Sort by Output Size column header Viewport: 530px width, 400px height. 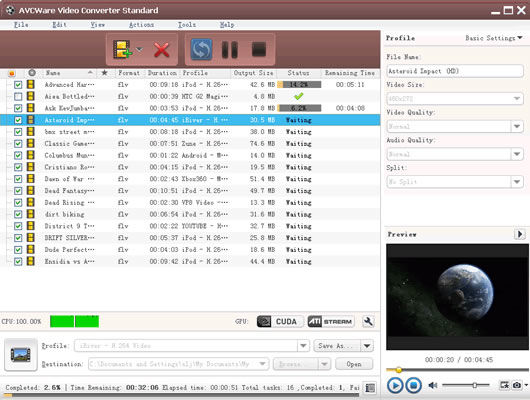coord(253,73)
